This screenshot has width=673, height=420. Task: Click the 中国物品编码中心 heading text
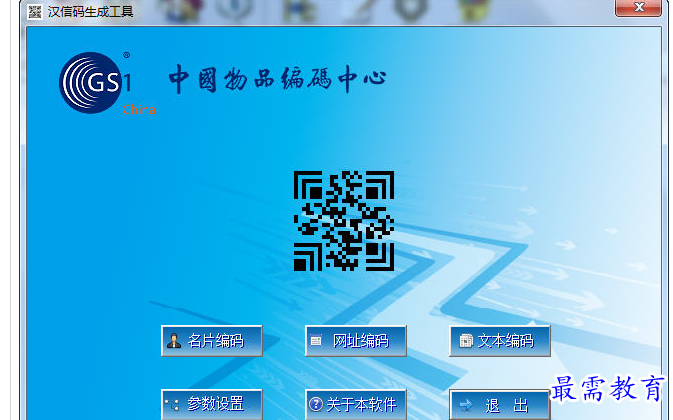click(277, 79)
